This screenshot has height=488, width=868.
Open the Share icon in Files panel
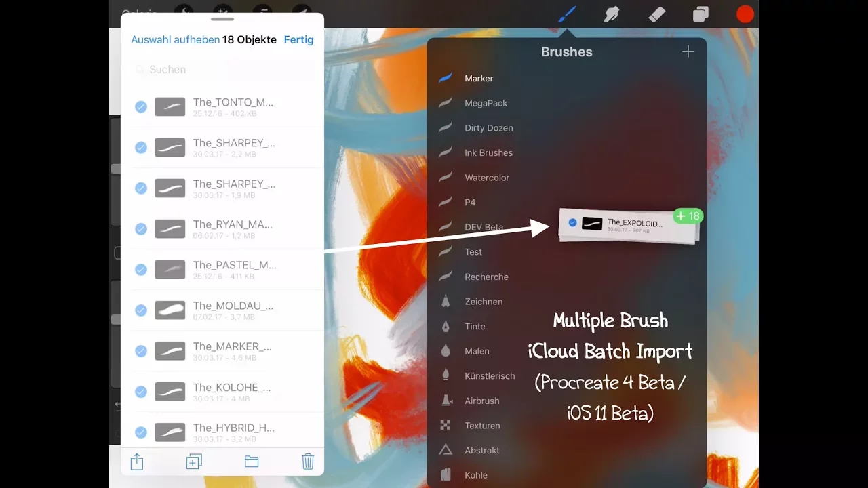point(137,462)
